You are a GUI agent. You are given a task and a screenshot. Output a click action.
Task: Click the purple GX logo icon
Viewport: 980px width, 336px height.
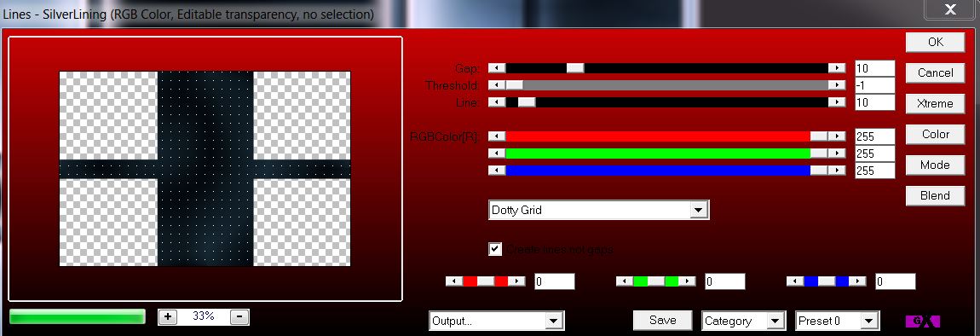tap(922, 321)
